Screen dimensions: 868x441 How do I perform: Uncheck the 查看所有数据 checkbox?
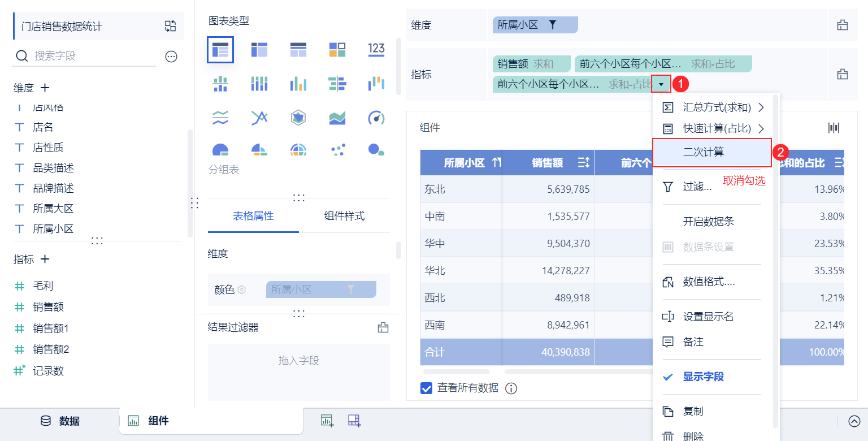click(x=427, y=388)
